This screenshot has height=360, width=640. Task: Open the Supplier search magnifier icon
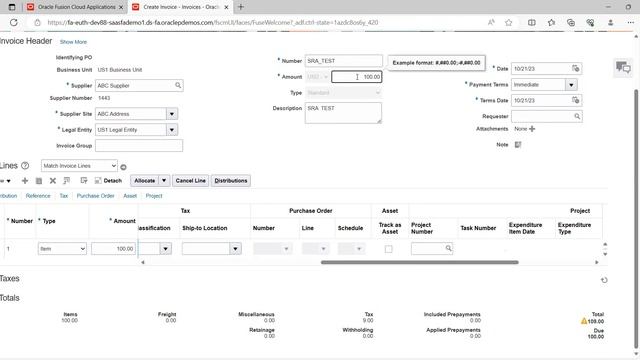[178, 85]
